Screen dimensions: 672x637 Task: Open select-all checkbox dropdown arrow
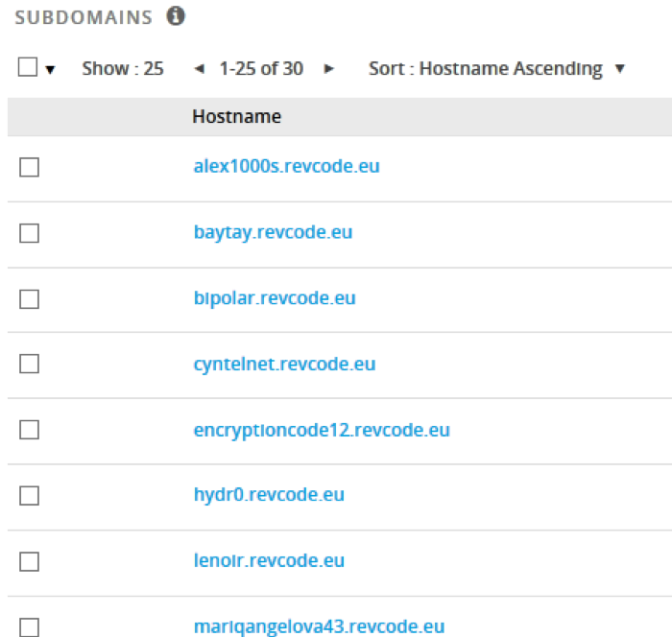coord(50,69)
